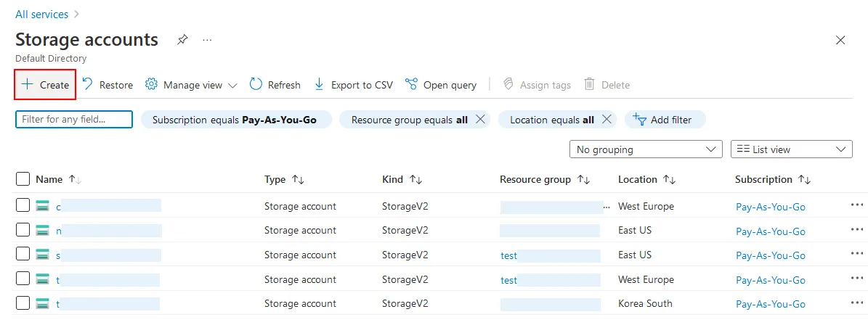The height and width of the screenshot is (325, 868).
Task: Click the Restore storage account icon
Action: point(88,84)
